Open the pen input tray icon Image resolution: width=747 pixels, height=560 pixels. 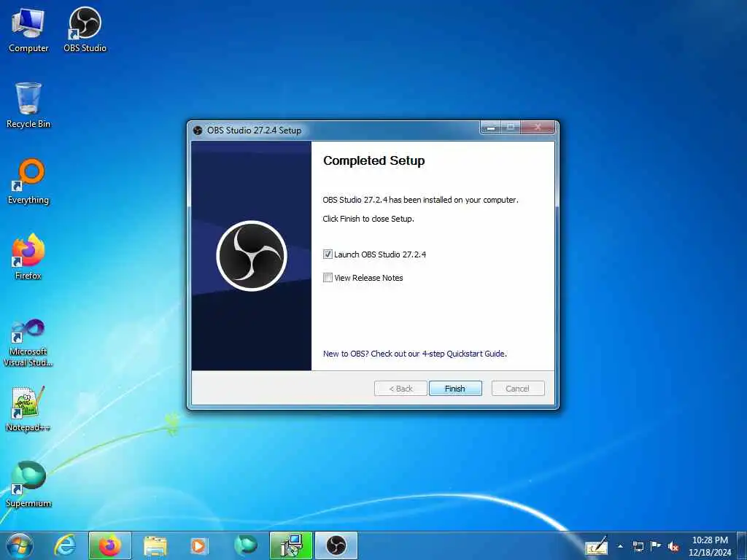[x=597, y=546]
